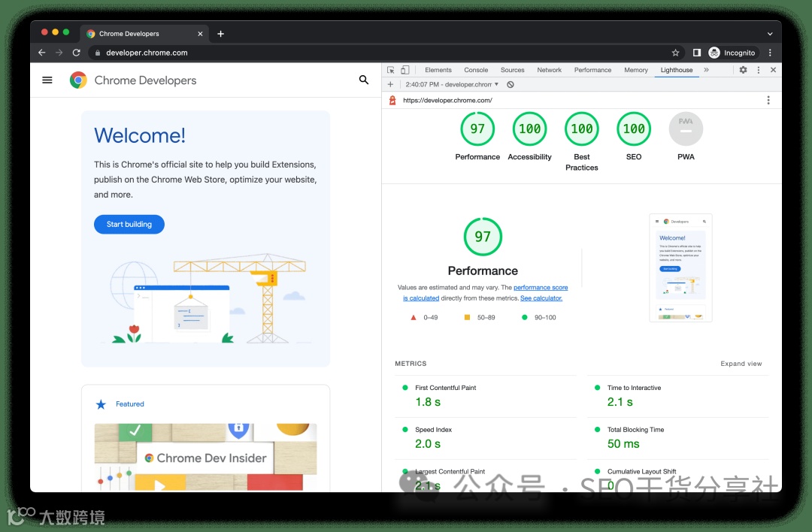Click the Welcome! heading
The height and width of the screenshot is (532, 812).
[139, 135]
